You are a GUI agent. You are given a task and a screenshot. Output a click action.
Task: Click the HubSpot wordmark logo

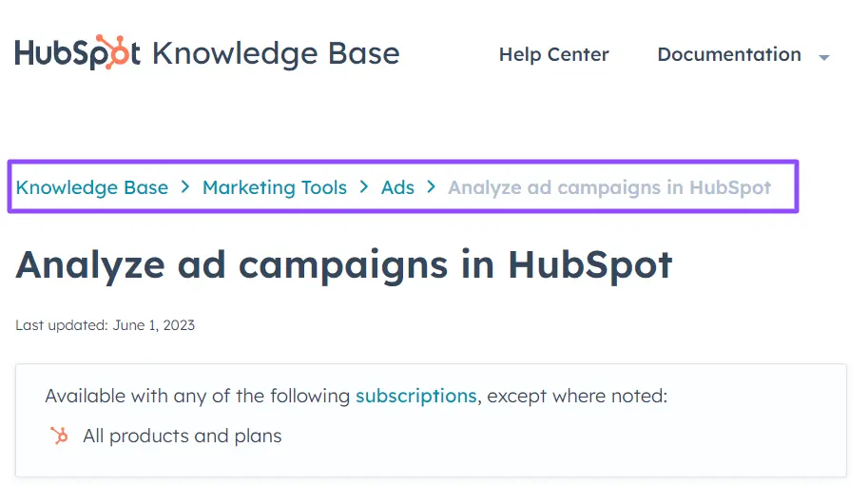pos(78,53)
